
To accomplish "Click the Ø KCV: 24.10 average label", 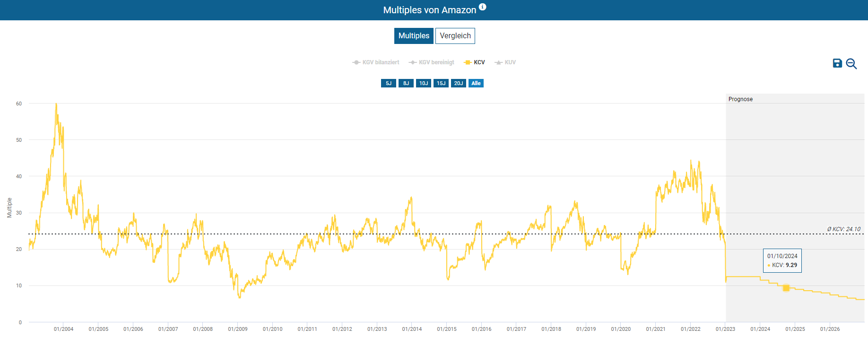I will coord(843,229).
